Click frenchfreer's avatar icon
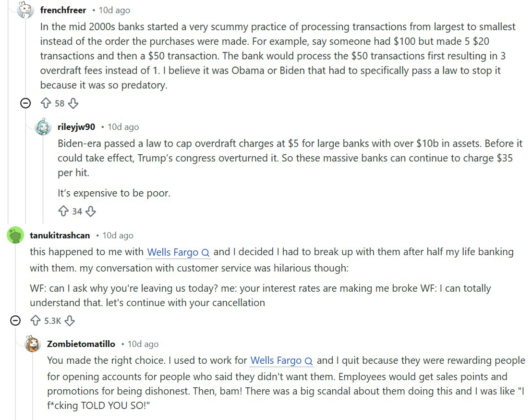 coord(25,10)
